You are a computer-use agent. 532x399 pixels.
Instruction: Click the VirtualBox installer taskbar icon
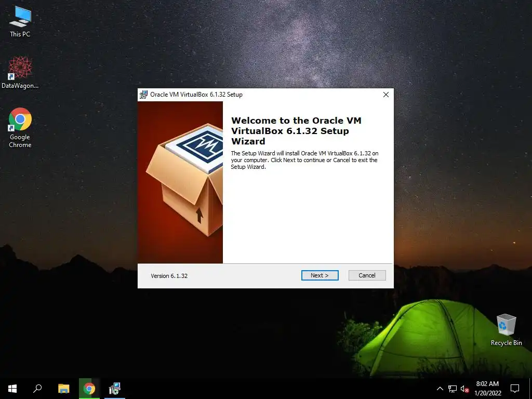tap(115, 389)
